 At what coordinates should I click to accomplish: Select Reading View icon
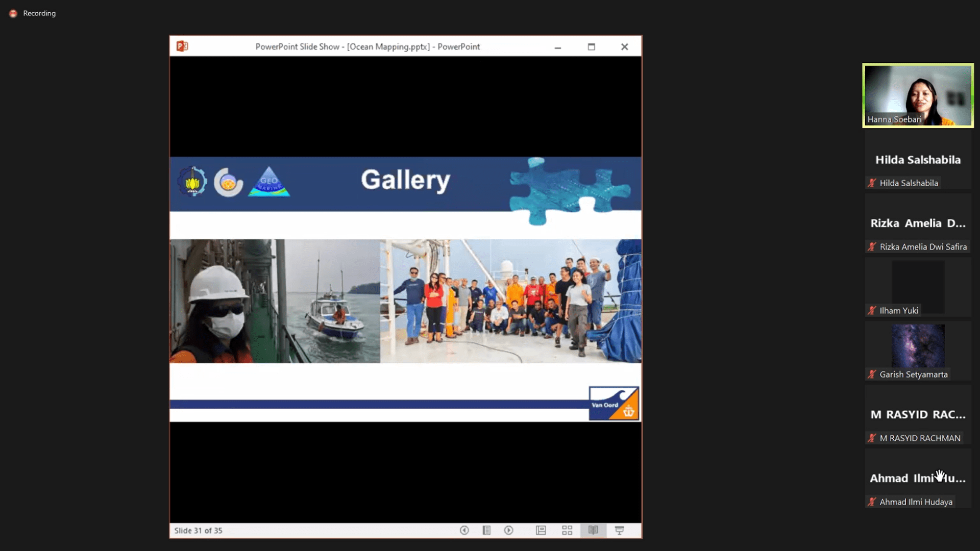coord(593,531)
